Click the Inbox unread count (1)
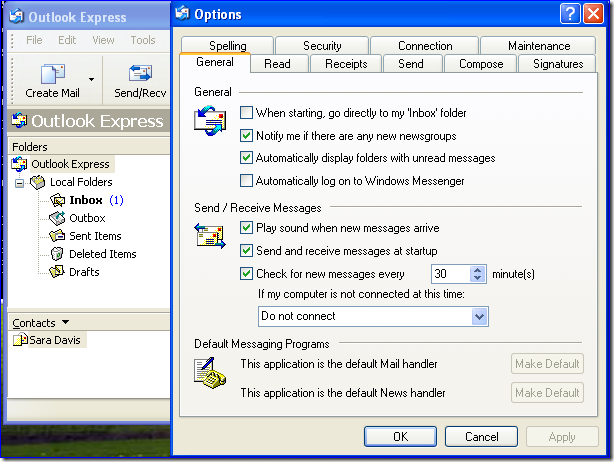Image resolution: width=614 pixels, height=462 pixels. point(116,200)
